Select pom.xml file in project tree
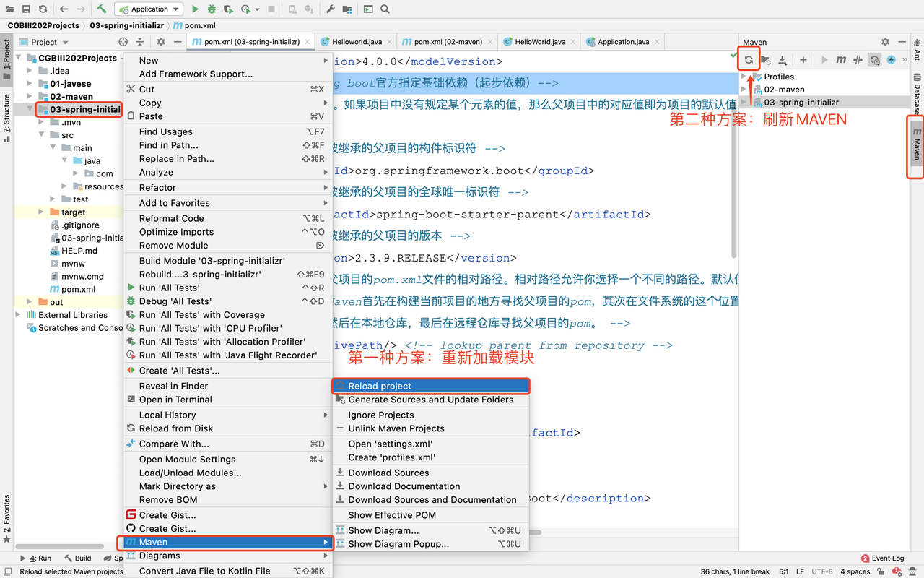924x578 pixels. [x=78, y=289]
